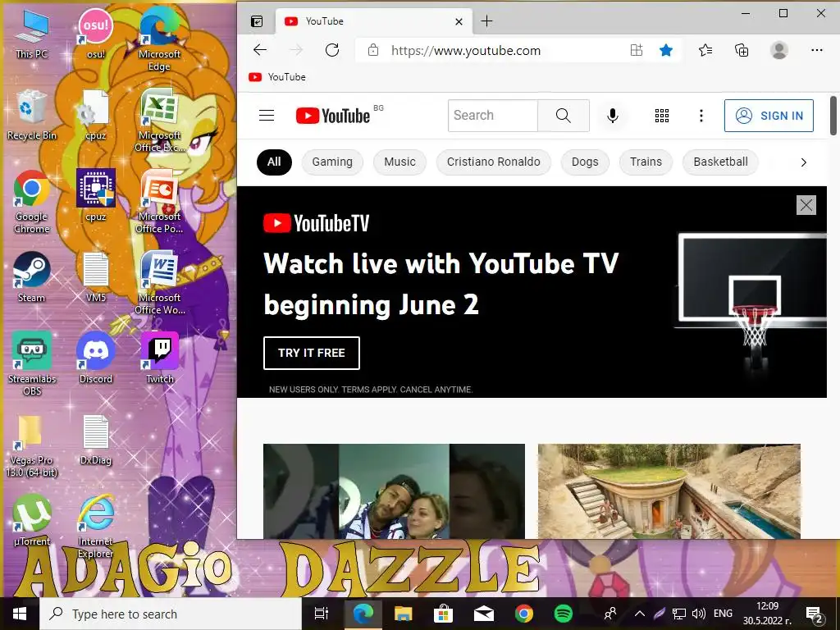Select the Vegas Pro 13.0 shortcut
This screenshot has height=630, width=840.
pyautogui.click(x=32, y=447)
